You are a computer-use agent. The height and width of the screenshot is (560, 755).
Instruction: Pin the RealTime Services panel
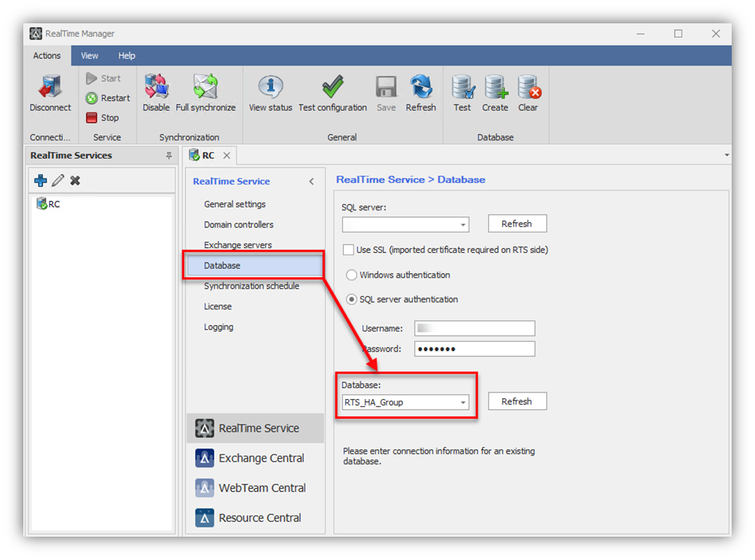[x=168, y=156]
